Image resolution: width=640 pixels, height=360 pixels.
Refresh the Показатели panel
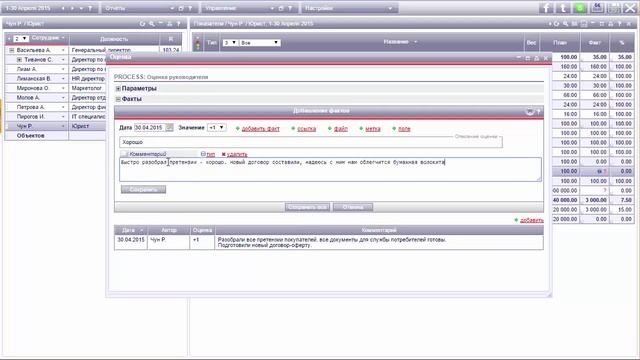tap(556, 24)
